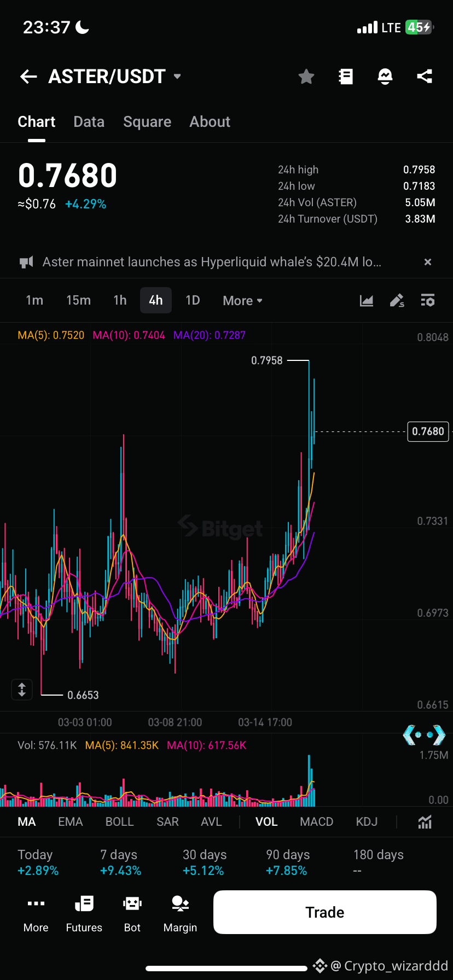This screenshot has height=980, width=453.
Task: Tap the 0.7958 high marker on chart
Action: click(267, 360)
